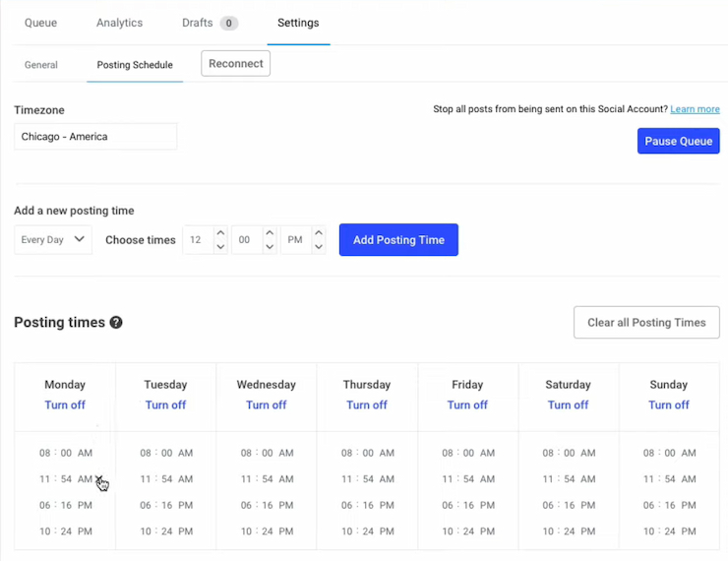728x561 pixels.
Task: Turn off Wednesday posting
Action: 266,405
